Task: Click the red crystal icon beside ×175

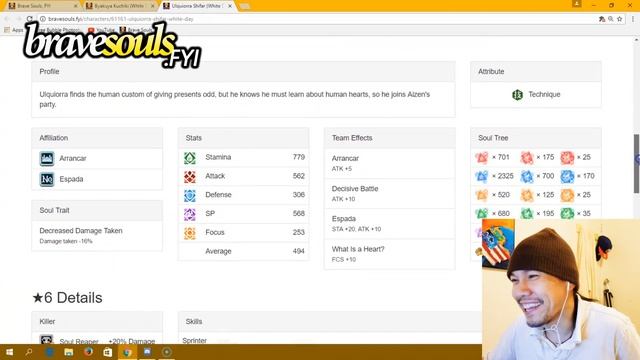Action: (x=527, y=158)
